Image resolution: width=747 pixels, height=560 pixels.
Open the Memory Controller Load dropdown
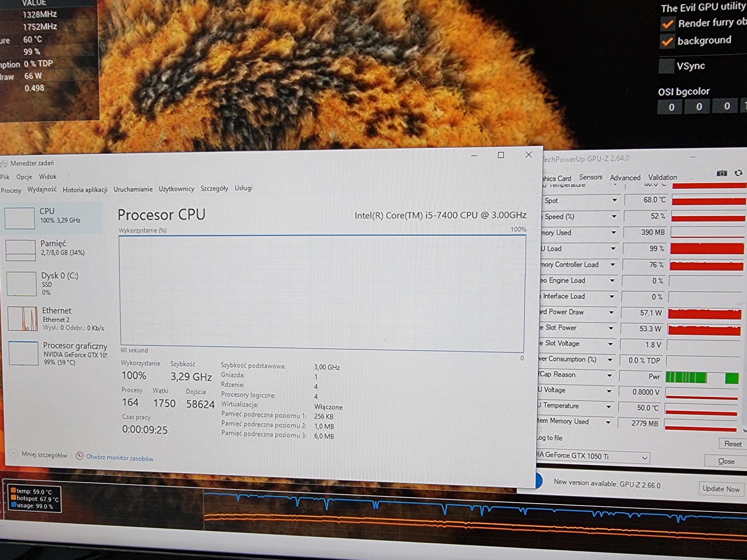tap(613, 264)
